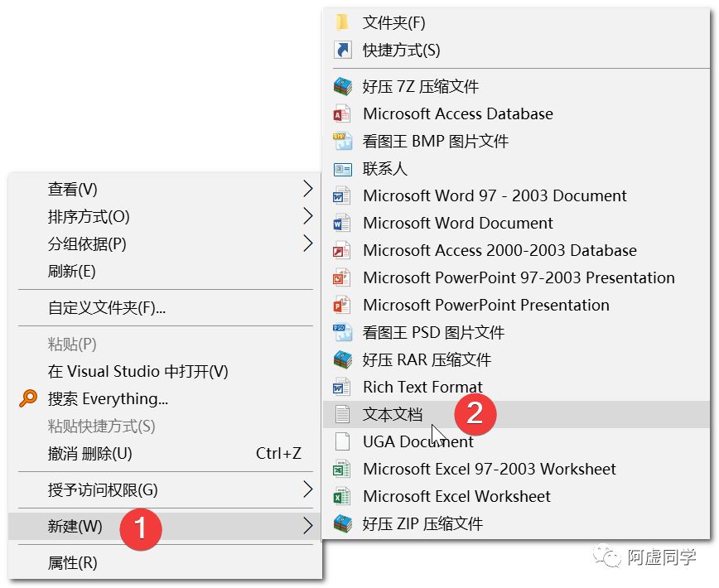The height and width of the screenshot is (588, 719).
Task: Click the greyed 粘贴(P) entry
Action: [165, 344]
